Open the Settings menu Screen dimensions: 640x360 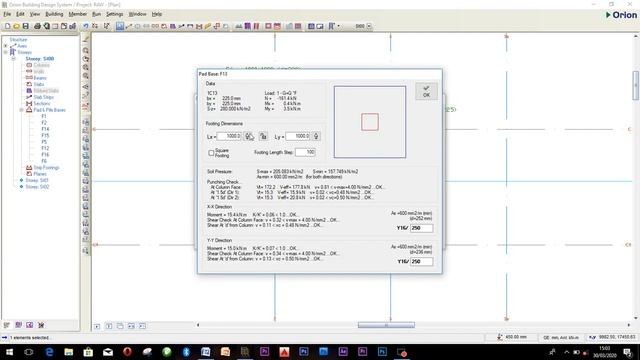coord(114,14)
